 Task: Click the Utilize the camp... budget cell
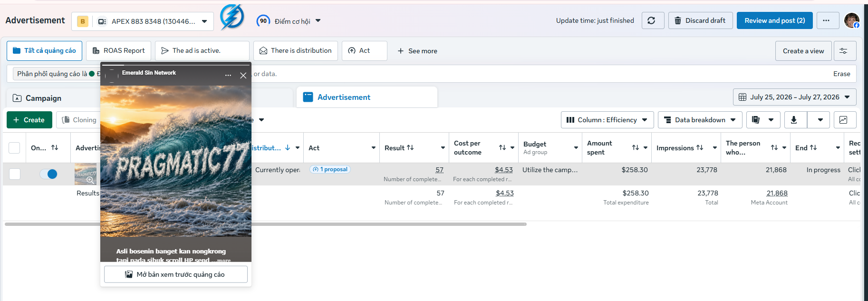[x=550, y=170]
